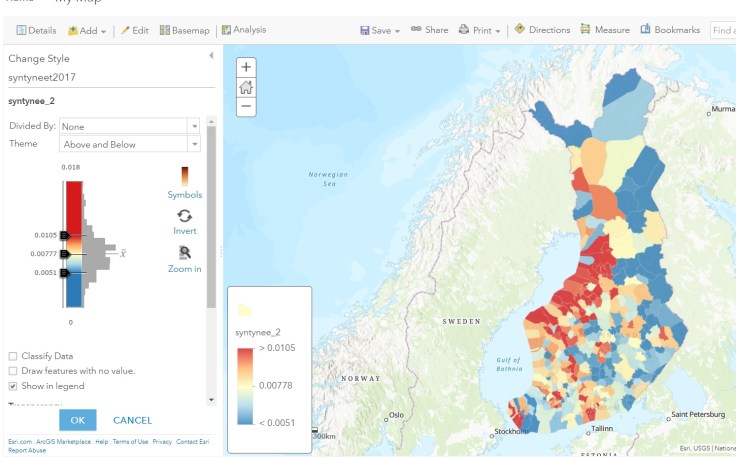This screenshot has height=458, width=736.
Task: Click the map zoom in plus button
Action: pos(247,67)
